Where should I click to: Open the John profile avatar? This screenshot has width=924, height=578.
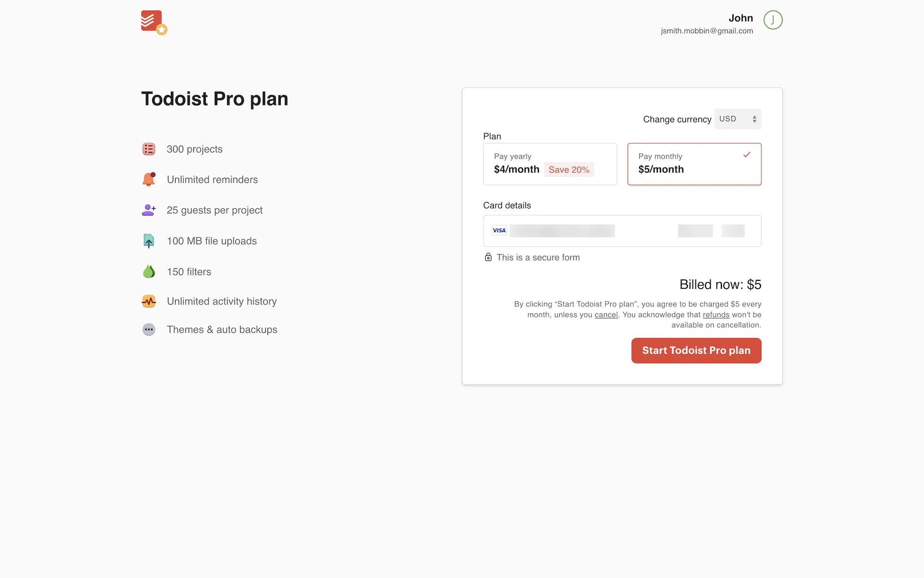[x=773, y=20]
